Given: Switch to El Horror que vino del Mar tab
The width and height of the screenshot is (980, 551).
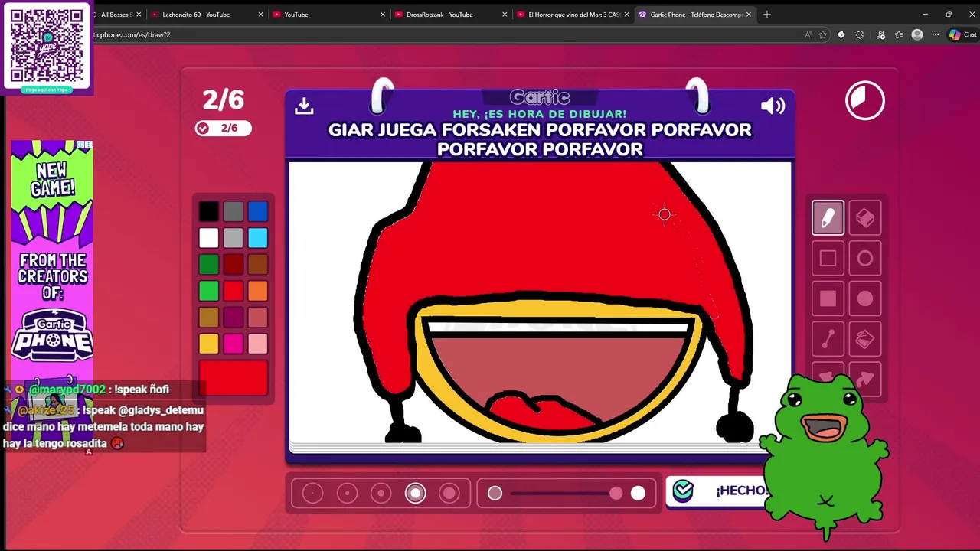Looking at the screenshot, I should 573,15.
